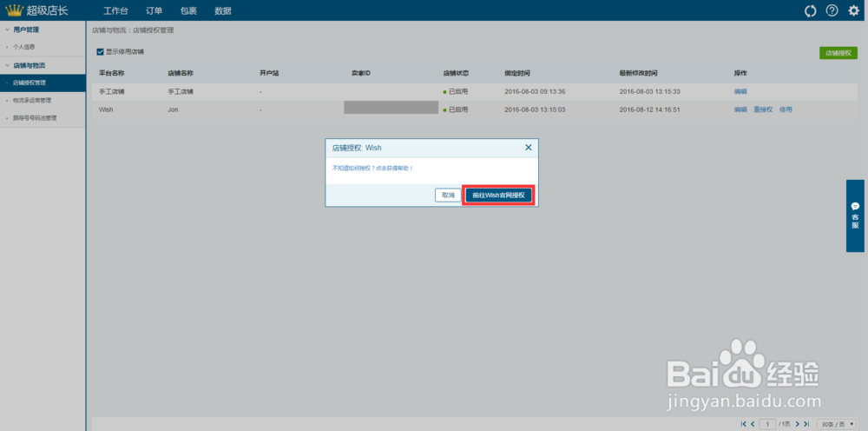Click the 不知道如何授权 help link
Screen dimensions: 868x431
372,168
